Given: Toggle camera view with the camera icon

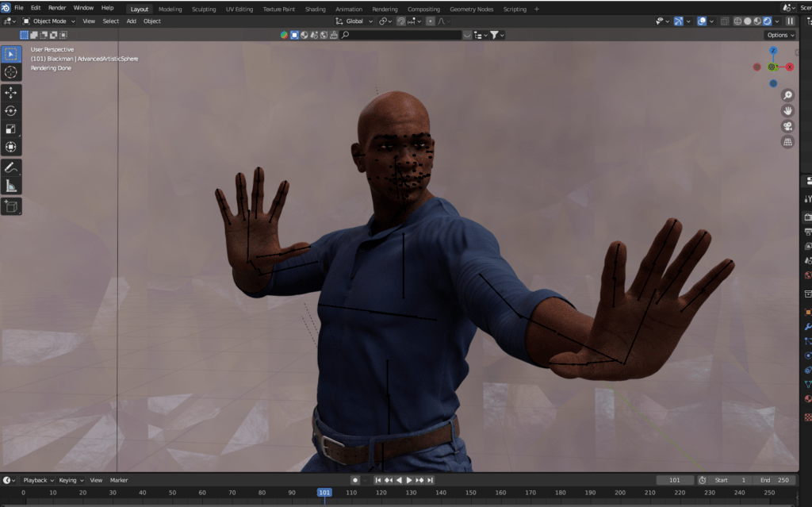Looking at the screenshot, I should click(787, 126).
